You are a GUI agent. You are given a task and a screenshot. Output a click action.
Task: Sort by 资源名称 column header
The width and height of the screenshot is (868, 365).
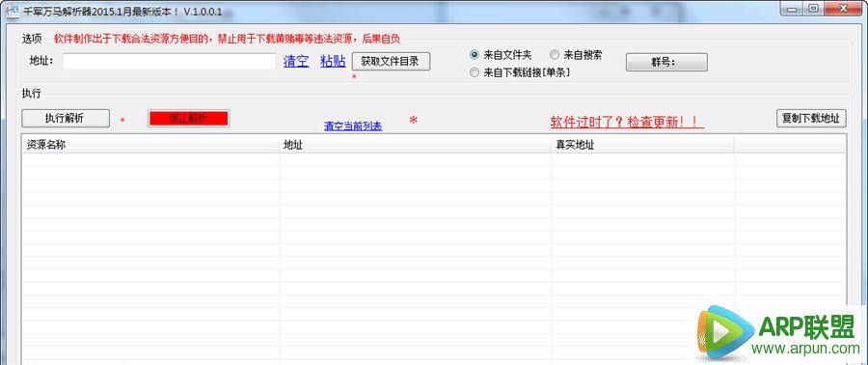tap(150, 145)
